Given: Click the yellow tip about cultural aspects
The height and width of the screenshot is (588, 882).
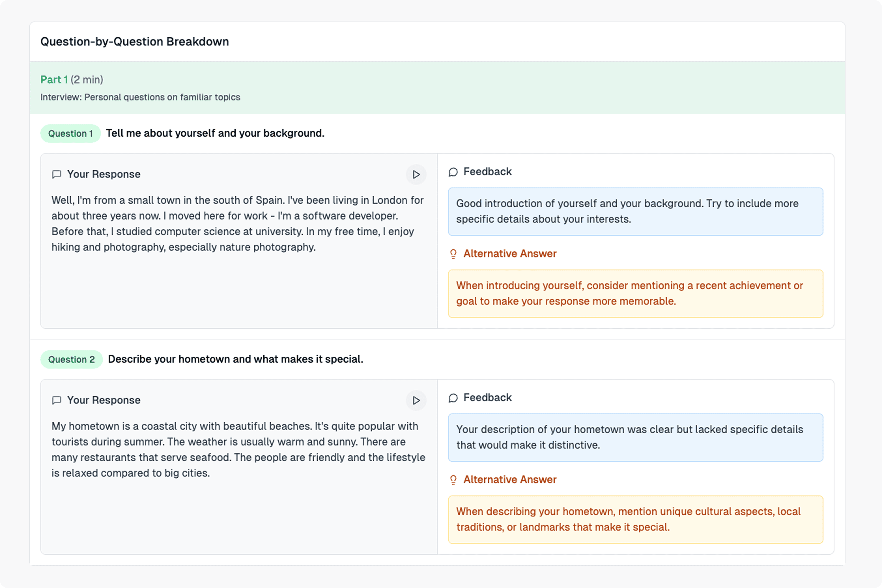Looking at the screenshot, I should pos(635,519).
